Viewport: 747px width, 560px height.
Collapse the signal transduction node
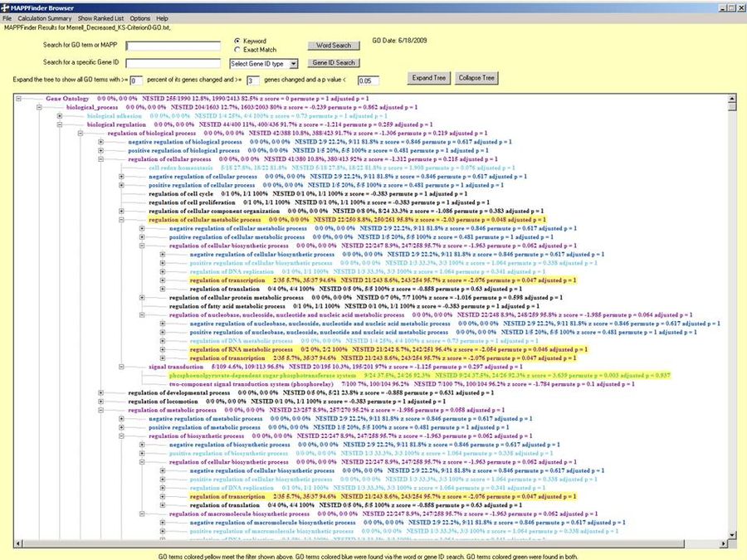(x=121, y=367)
